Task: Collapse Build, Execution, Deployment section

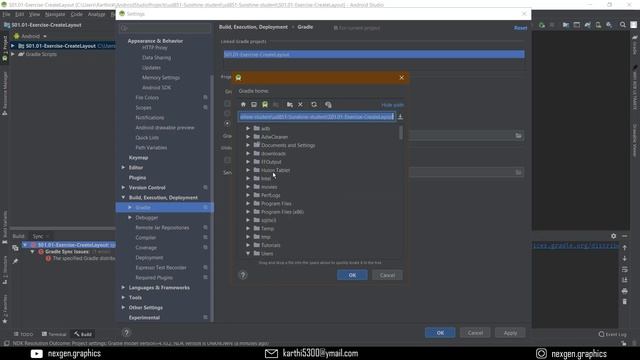Action: (123, 198)
